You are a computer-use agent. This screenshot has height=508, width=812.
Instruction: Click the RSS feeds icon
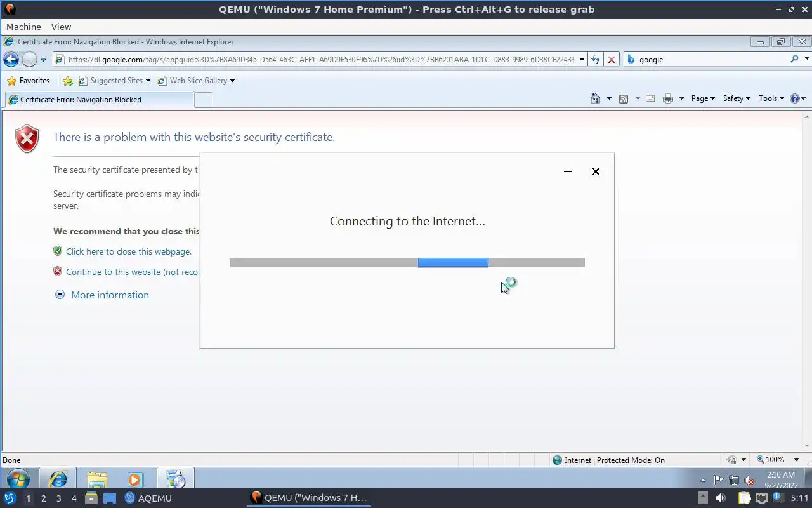coord(624,98)
